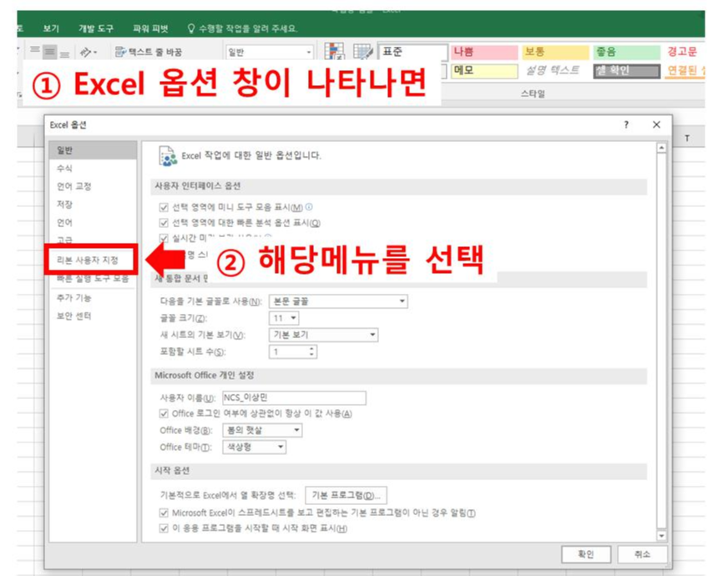Image resolution: width=728 pixels, height=576 pixels.
Task: Click the 텍스트 줄 바꿈 wrap text button
Action: pyautogui.click(x=148, y=52)
